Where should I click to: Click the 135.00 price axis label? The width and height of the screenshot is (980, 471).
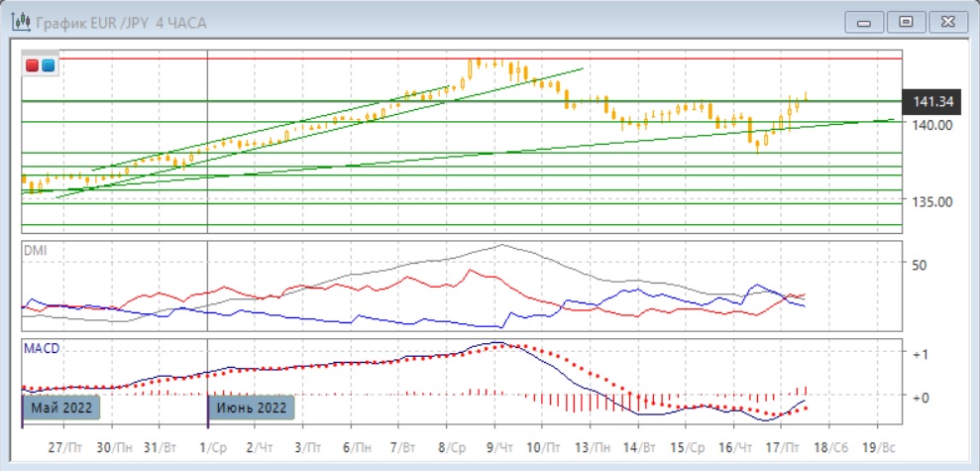tap(932, 201)
